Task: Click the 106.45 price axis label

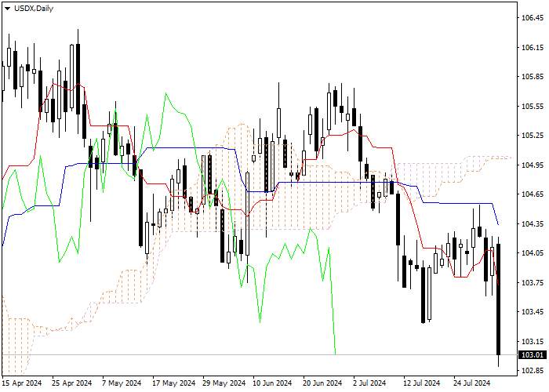Action: [533, 18]
